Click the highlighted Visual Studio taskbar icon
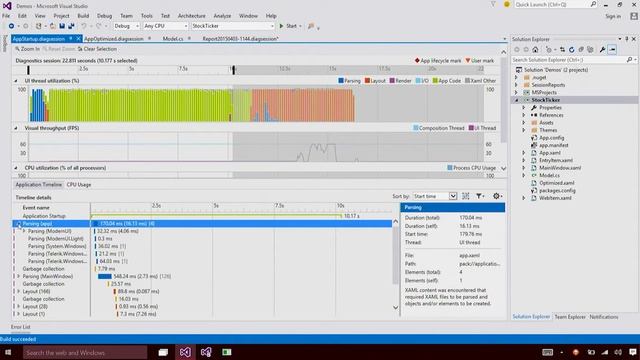 click(185, 352)
